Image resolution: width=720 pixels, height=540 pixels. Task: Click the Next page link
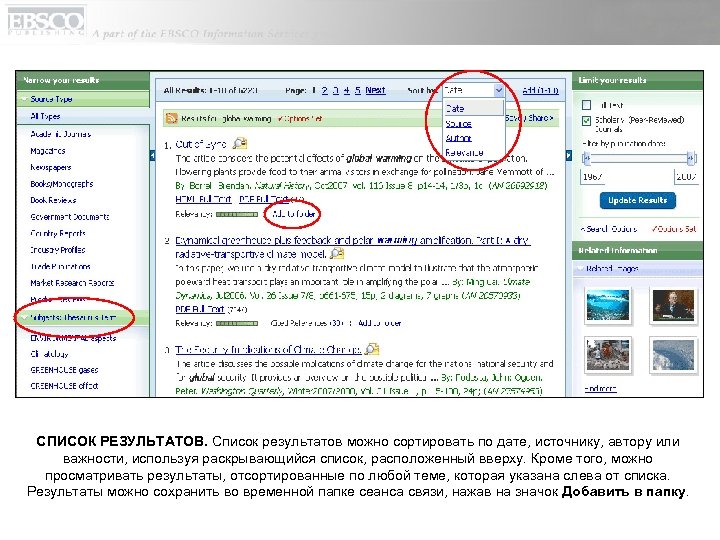375,90
